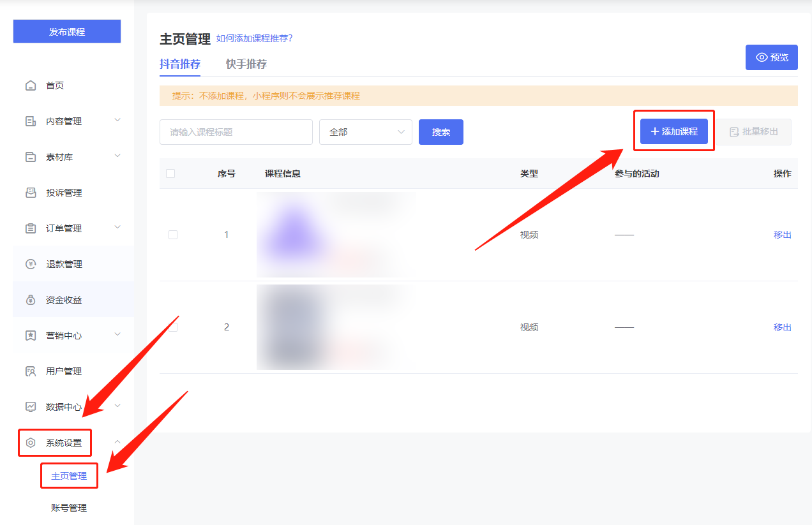Open the 如何添加课程推荐? help link
812x525 pixels.
(254, 38)
